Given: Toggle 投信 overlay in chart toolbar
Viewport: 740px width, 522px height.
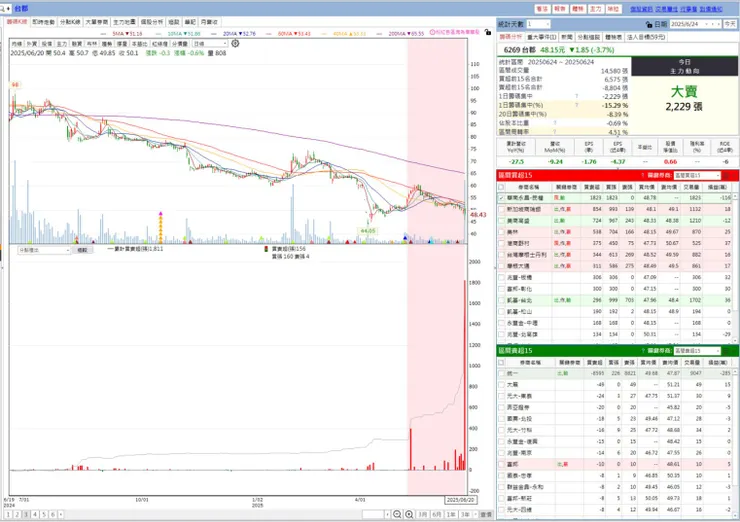Looking at the screenshot, I should tap(47, 44).
